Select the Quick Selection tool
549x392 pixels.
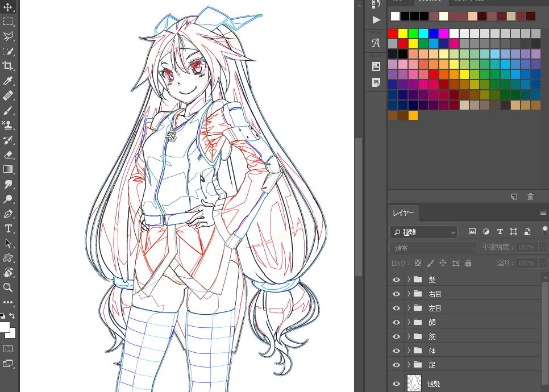click(8, 51)
